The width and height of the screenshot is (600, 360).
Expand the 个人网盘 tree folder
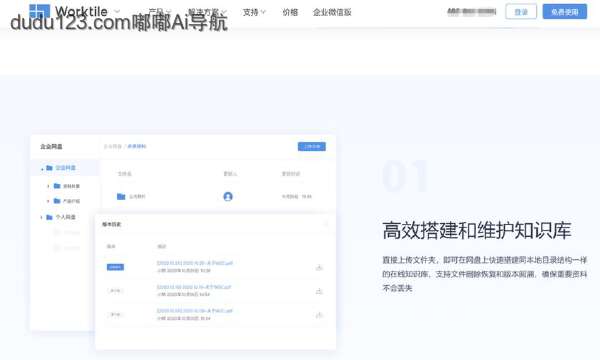[x=41, y=217]
